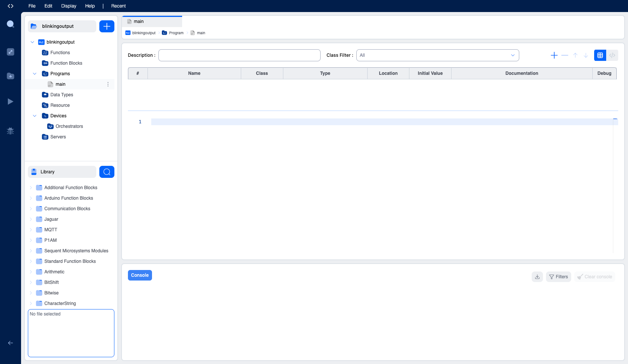Click the download console log icon
628x364 pixels.
pos(537,277)
